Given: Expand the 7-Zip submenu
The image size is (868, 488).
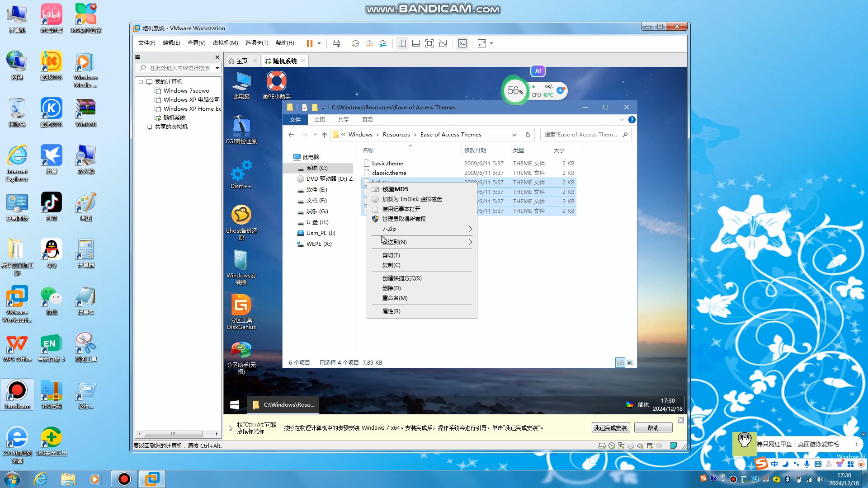Looking at the screenshot, I should (422, 229).
